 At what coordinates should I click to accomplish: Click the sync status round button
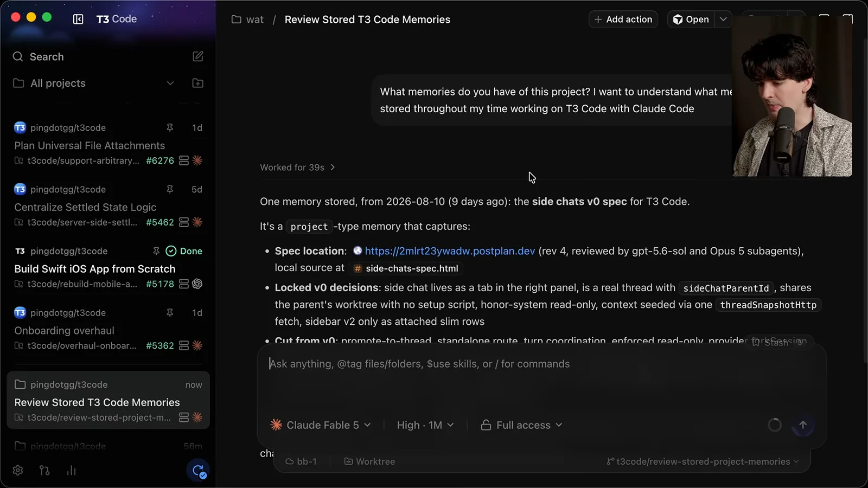point(198,470)
